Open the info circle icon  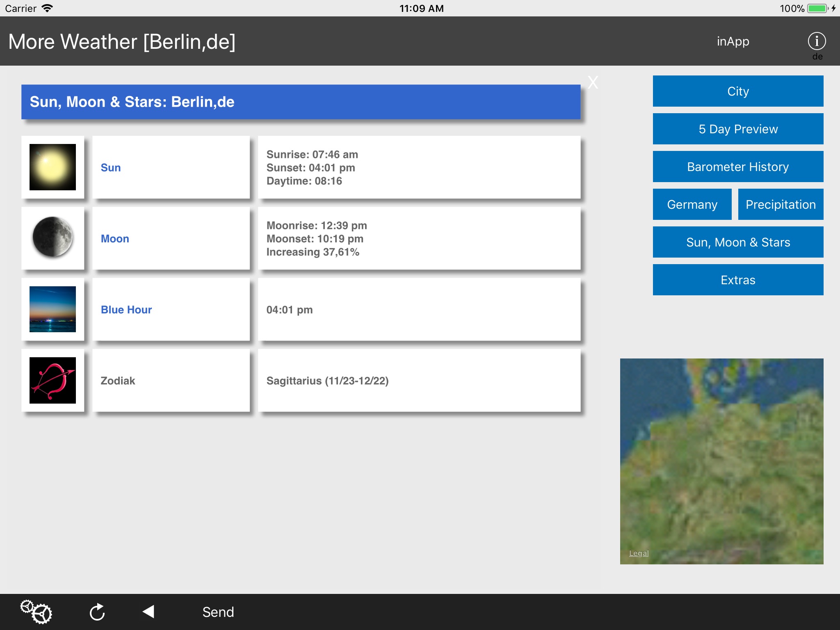click(816, 41)
